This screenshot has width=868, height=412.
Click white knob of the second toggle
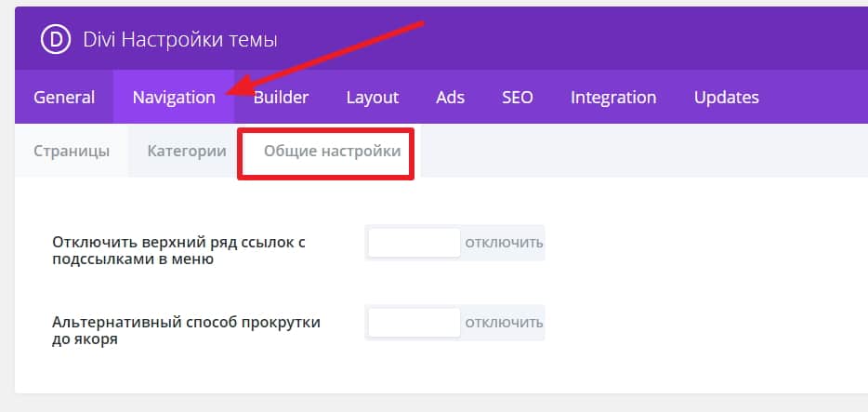click(x=414, y=323)
